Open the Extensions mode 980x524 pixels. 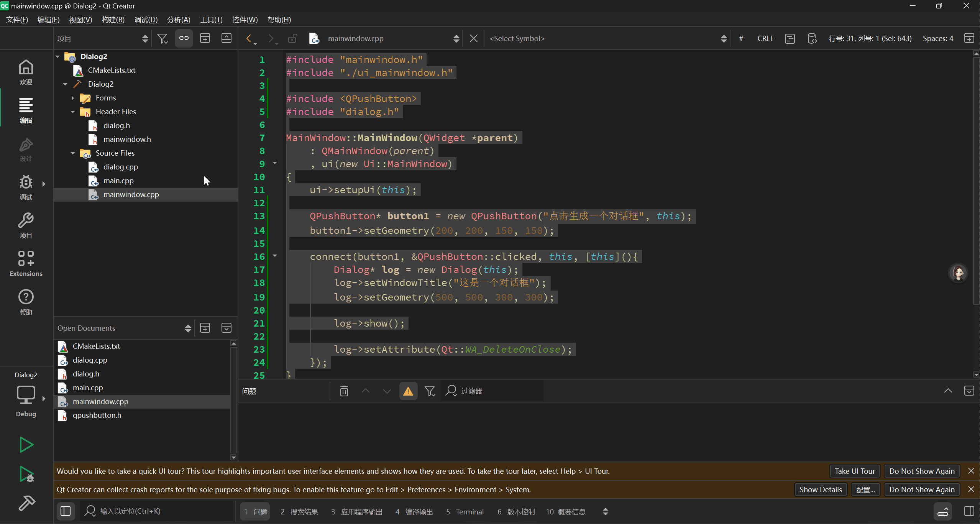pyautogui.click(x=26, y=264)
